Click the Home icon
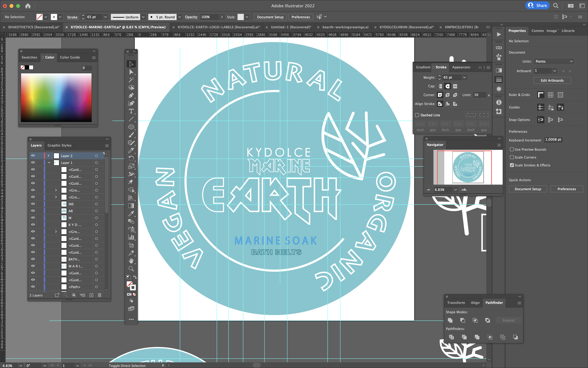588x368 pixels. [x=28, y=6]
